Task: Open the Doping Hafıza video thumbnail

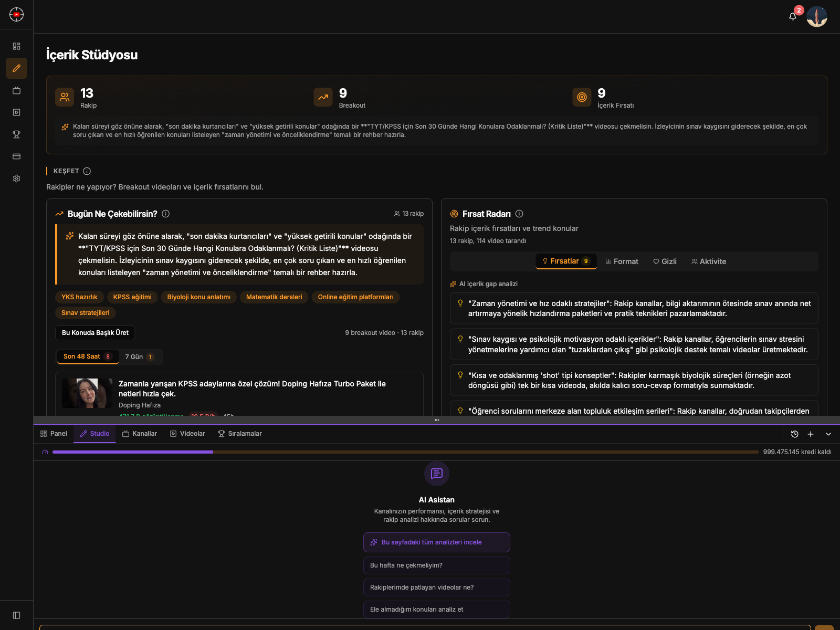Action: tap(87, 393)
